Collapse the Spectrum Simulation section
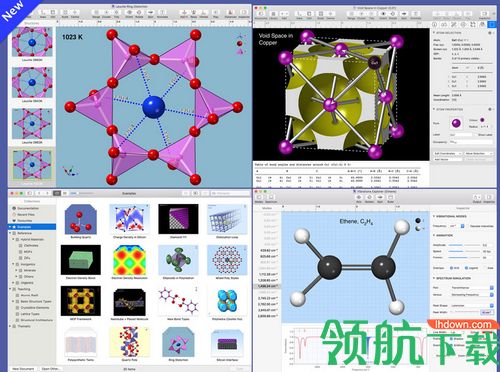This screenshot has height=372, width=500. point(434,278)
